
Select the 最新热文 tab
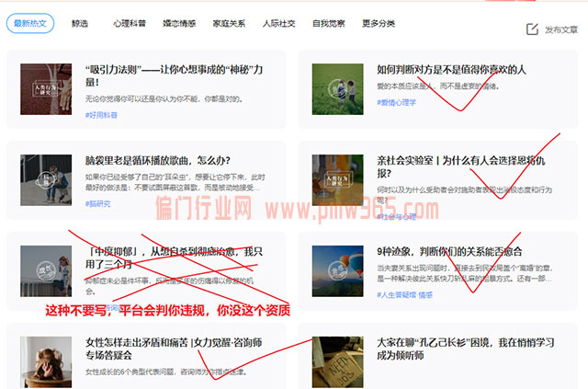30,23
